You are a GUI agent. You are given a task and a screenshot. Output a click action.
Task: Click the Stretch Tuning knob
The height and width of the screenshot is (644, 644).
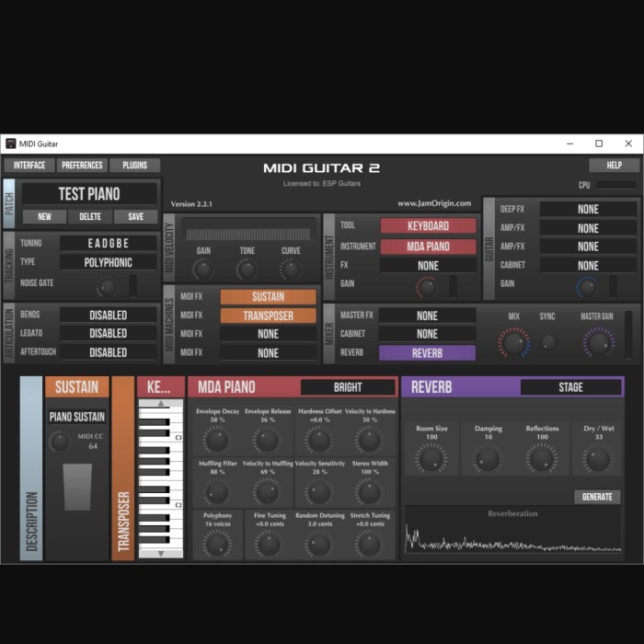point(369,545)
